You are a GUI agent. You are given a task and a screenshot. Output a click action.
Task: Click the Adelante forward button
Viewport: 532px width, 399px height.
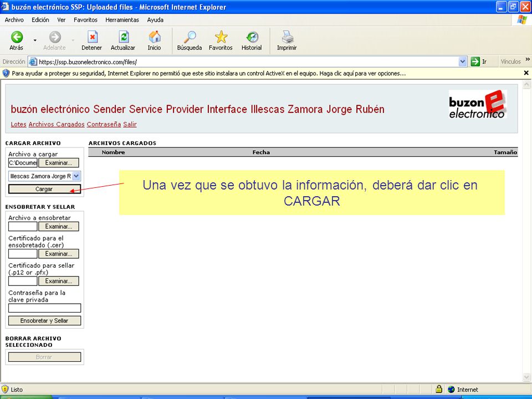tap(55, 40)
